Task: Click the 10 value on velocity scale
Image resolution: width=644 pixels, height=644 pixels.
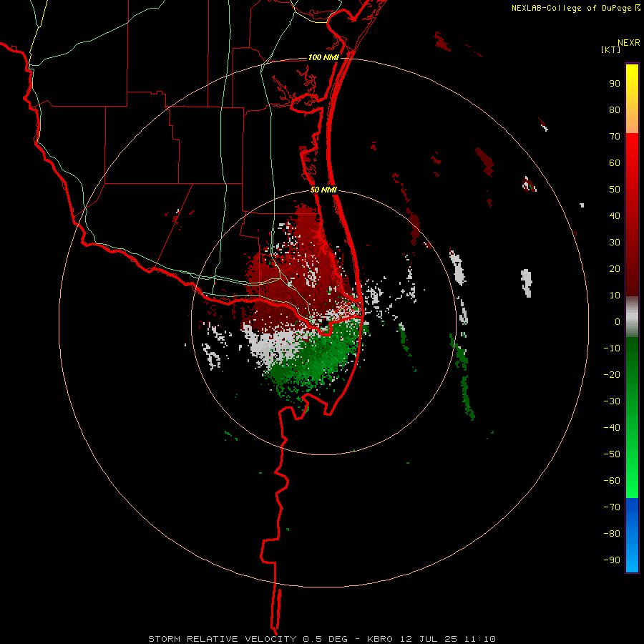Action: click(615, 296)
